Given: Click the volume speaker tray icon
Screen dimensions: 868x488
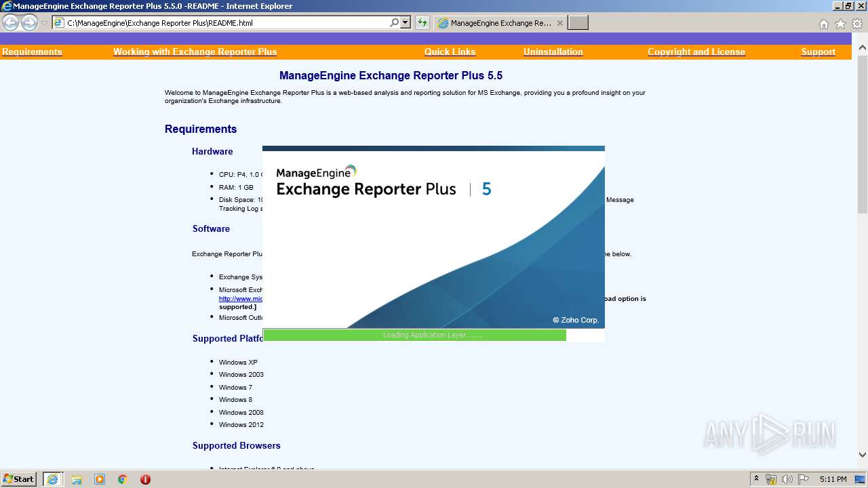Looking at the screenshot, I should click(x=787, y=479).
